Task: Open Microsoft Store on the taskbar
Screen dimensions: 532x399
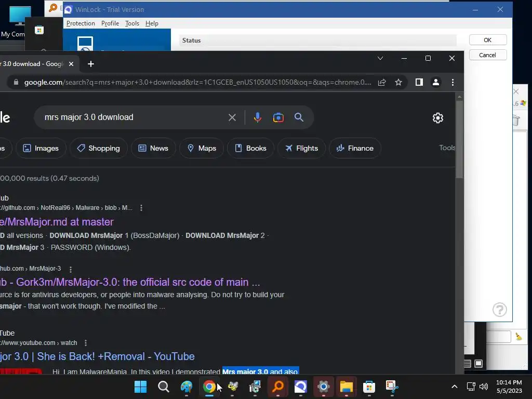Action: coord(369,387)
